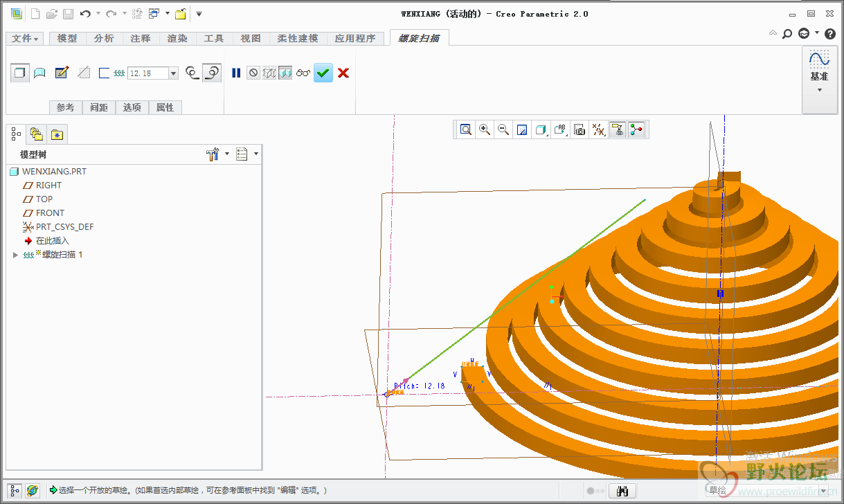Open the Creo Help question mark
The image size is (844, 504).
point(830,33)
